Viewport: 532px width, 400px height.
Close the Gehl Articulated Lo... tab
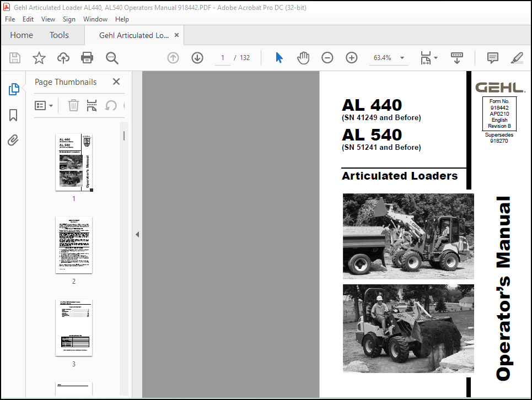pos(176,35)
